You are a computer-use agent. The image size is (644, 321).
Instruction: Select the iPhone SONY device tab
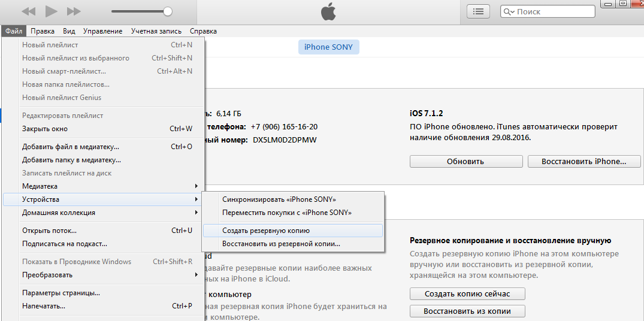pyautogui.click(x=328, y=47)
